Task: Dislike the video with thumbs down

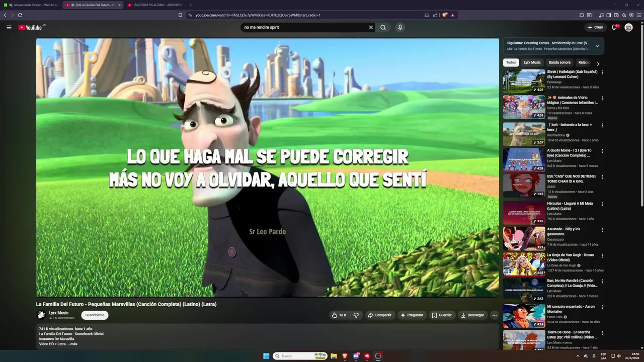Action: tap(356, 315)
